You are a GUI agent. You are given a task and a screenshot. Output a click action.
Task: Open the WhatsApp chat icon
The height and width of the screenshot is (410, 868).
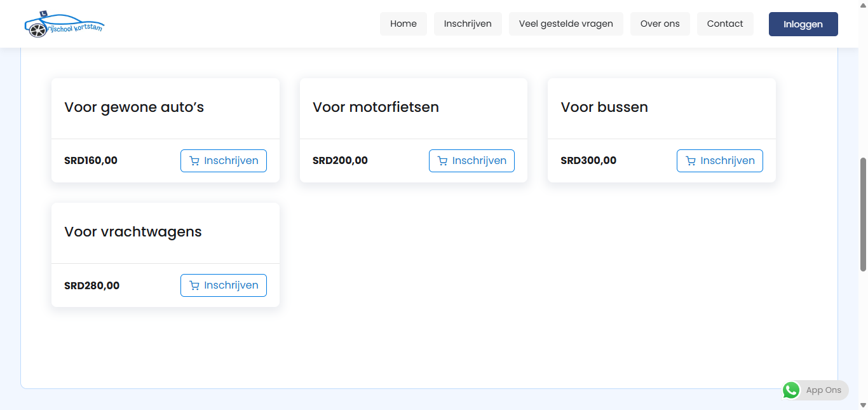click(x=791, y=390)
